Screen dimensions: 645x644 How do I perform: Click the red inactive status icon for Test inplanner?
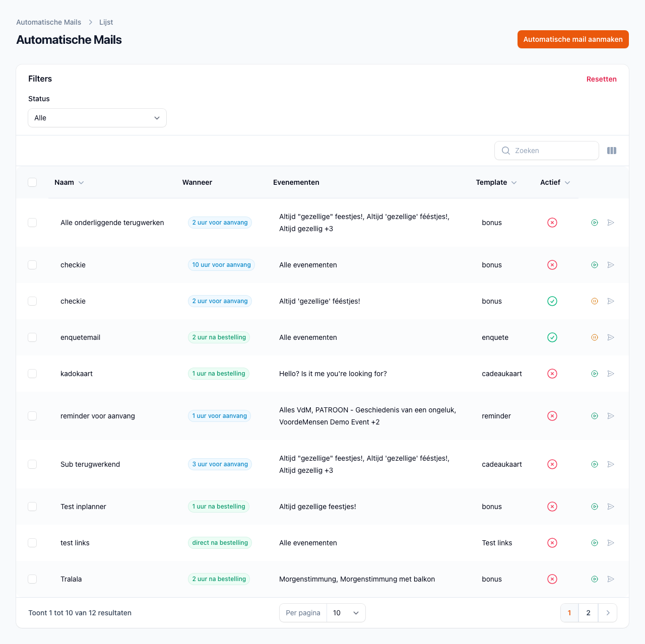552,507
